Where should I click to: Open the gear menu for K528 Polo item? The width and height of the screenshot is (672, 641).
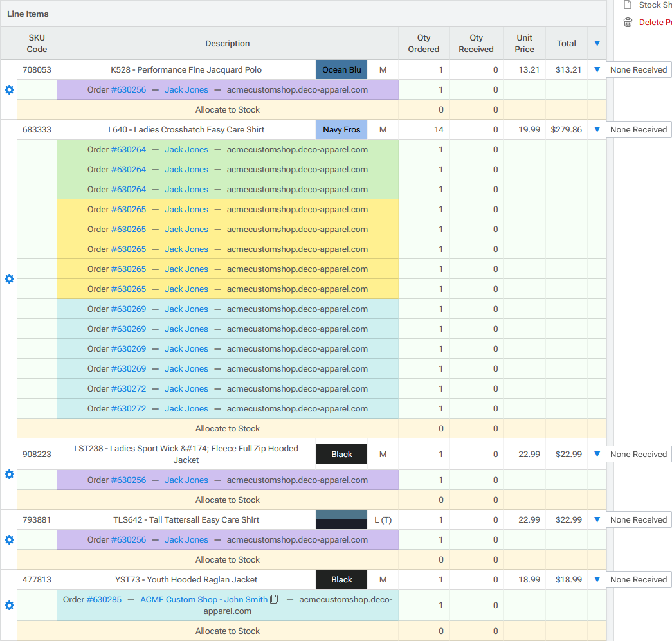click(x=9, y=89)
